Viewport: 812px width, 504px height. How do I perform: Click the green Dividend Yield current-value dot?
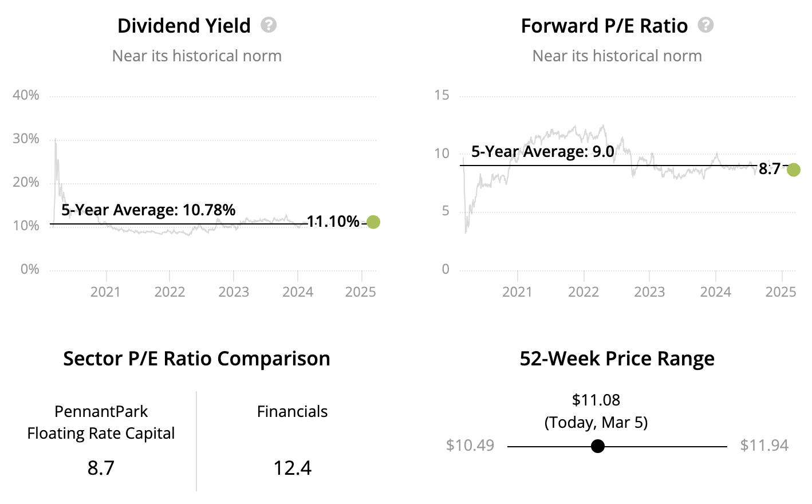coord(373,222)
